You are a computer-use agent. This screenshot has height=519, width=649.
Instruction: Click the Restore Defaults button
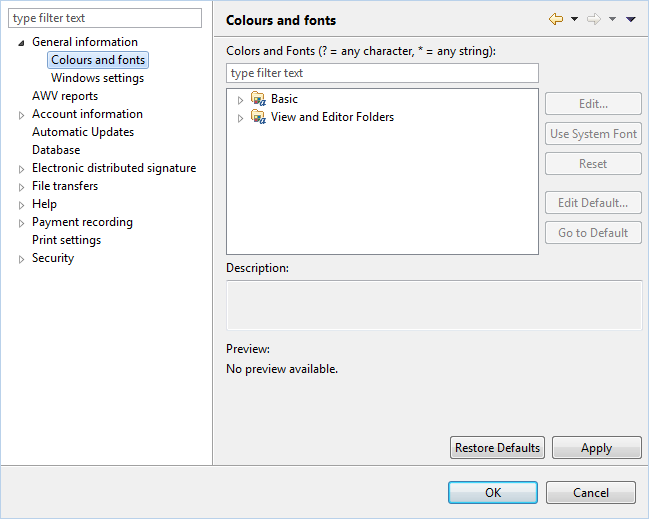[x=498, y=447]
